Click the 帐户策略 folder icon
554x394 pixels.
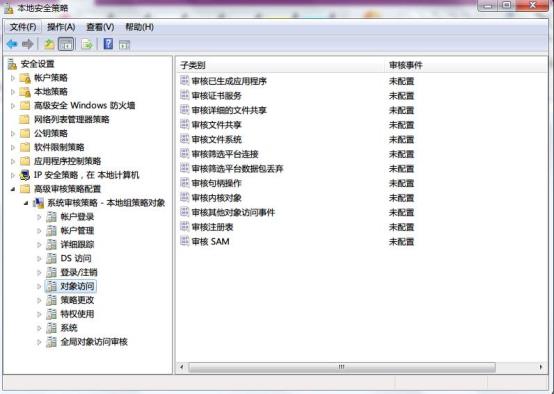[25, 78]
